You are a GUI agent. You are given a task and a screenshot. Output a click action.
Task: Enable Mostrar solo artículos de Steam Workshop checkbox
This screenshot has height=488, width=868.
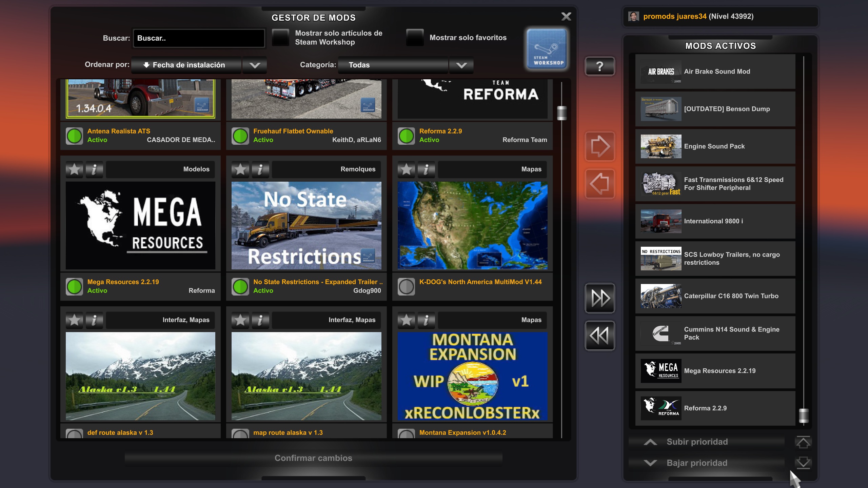pyautogui.click(x=281, y=38)
